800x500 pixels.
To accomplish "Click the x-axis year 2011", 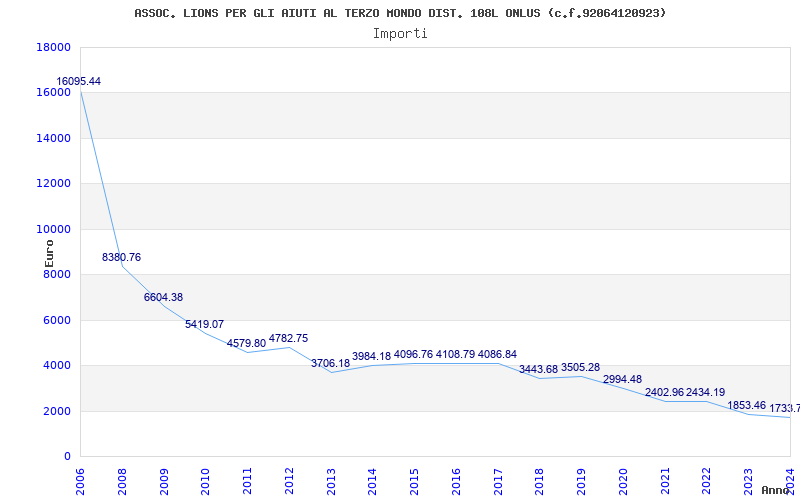I will pyautogui.click(x=247, y=481).
